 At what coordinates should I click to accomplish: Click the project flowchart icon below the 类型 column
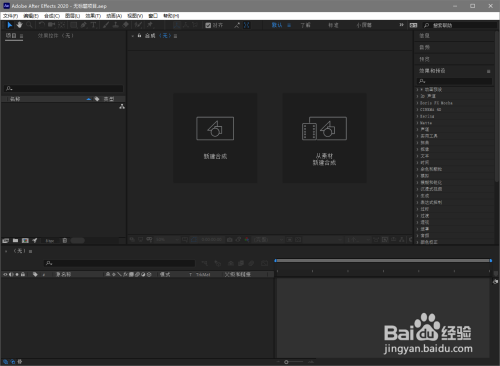coord(122,106)
